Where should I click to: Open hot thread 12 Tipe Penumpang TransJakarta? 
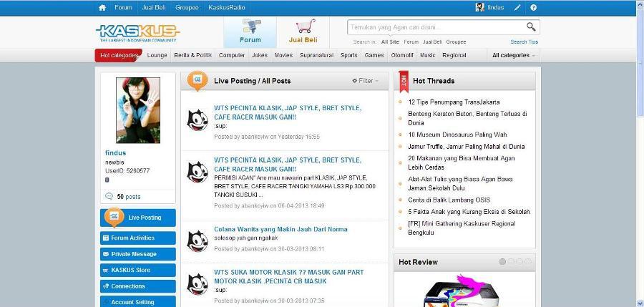click(454, 102)
